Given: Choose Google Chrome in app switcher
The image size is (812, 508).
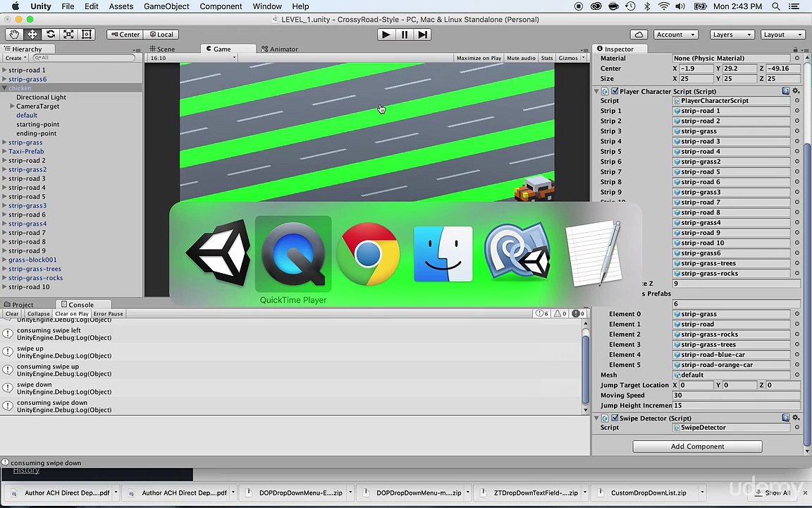Looking at the screenshot, I should pyautogui.click(x=368, y=253).
